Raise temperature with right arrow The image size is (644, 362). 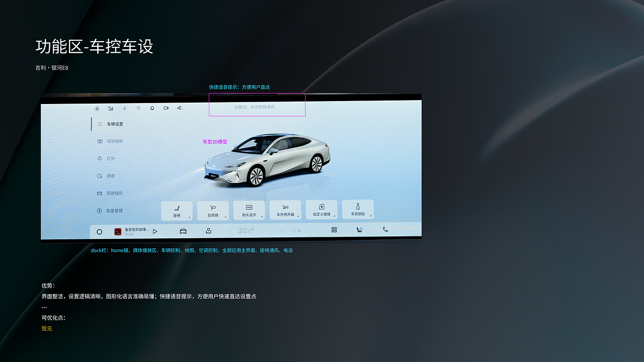tap(262, 231)
